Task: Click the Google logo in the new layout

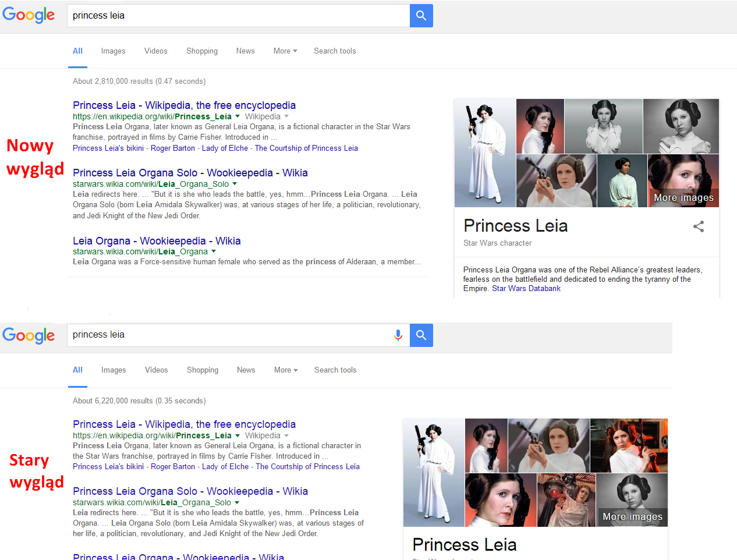Action: 29,15
